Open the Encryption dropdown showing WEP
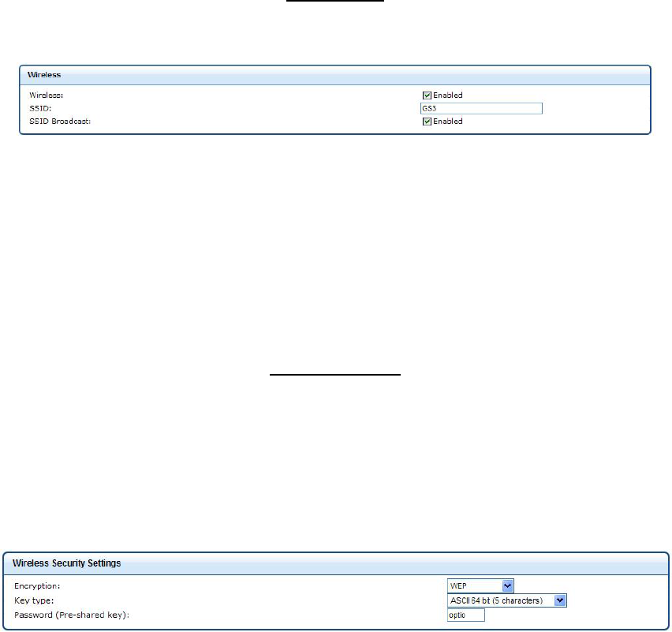The width and height of the screenshot is (672, 632). coord(480,585)
